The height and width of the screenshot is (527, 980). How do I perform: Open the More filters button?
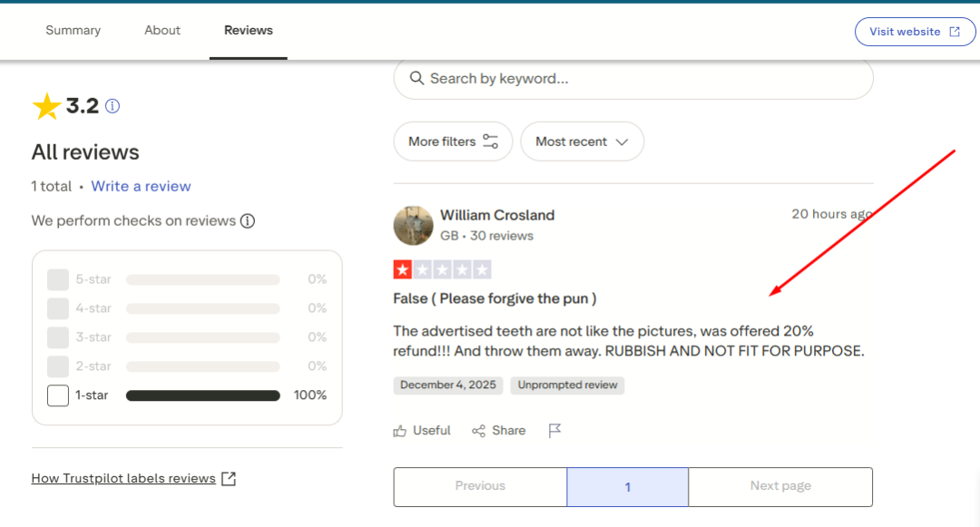[x=453, y=142]
